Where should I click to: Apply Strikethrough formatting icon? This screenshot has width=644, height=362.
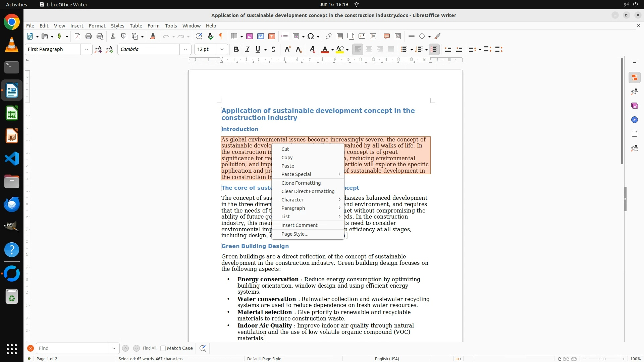click(273, 49)
